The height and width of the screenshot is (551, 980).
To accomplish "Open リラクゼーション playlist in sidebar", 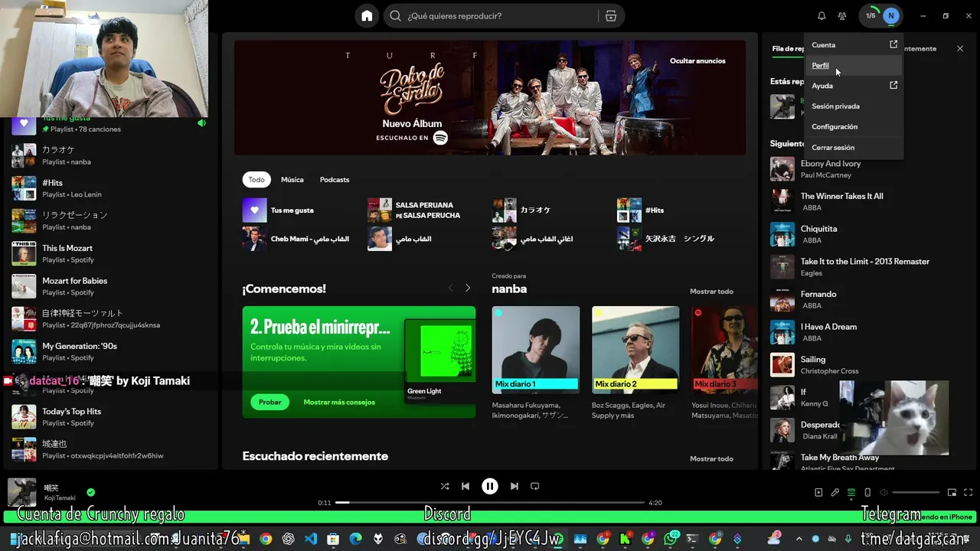I will pos(111,220).
